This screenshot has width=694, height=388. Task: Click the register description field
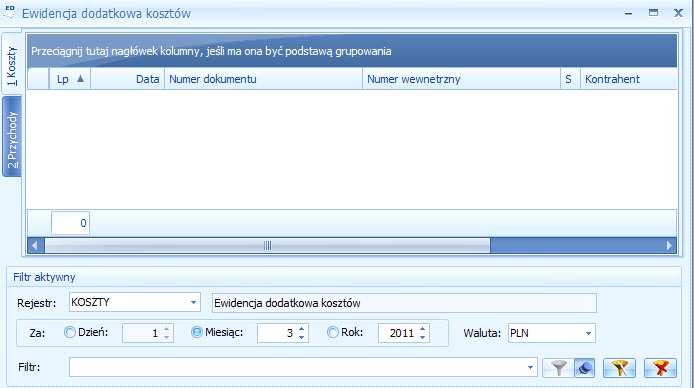(x=404, y=303)
